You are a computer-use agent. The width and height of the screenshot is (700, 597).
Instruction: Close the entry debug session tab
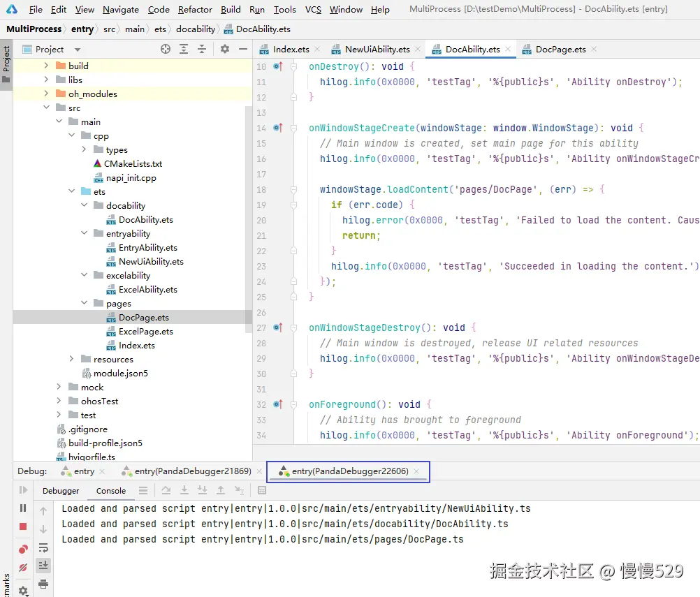(102, 471)
